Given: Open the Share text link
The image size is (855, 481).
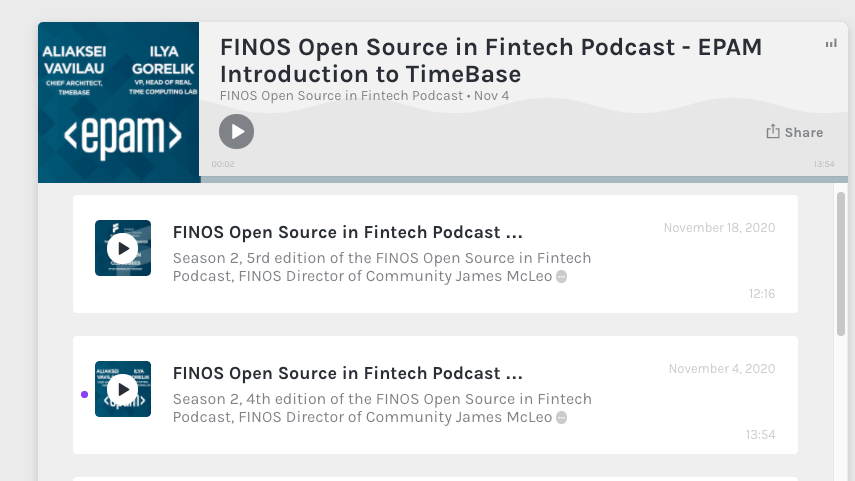Looking at the screenshot, I should [804, 133].
